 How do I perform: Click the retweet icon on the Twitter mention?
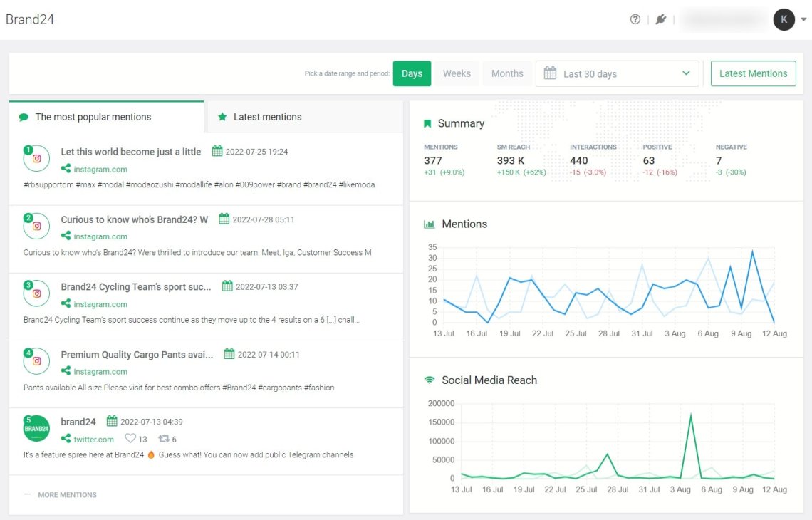pos(163,440)
